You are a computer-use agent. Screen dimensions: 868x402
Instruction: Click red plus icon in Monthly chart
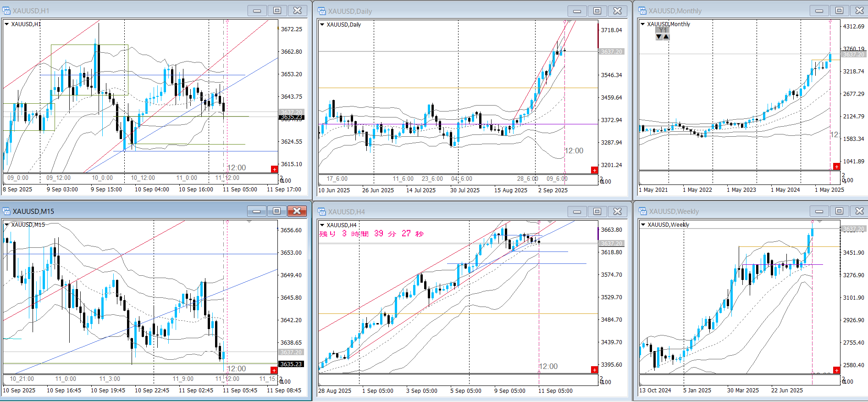pyautogui.click(x=836, y=167)
